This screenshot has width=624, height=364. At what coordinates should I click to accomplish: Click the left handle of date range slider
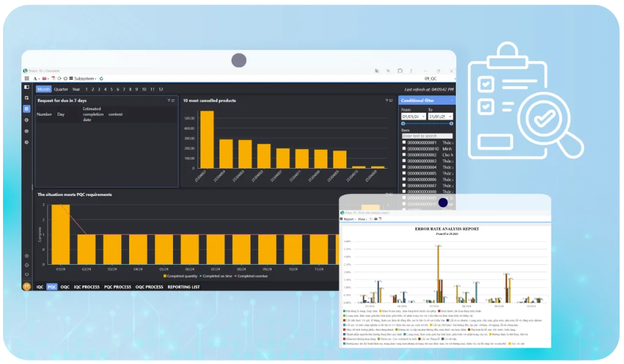(x=403, y=124)
